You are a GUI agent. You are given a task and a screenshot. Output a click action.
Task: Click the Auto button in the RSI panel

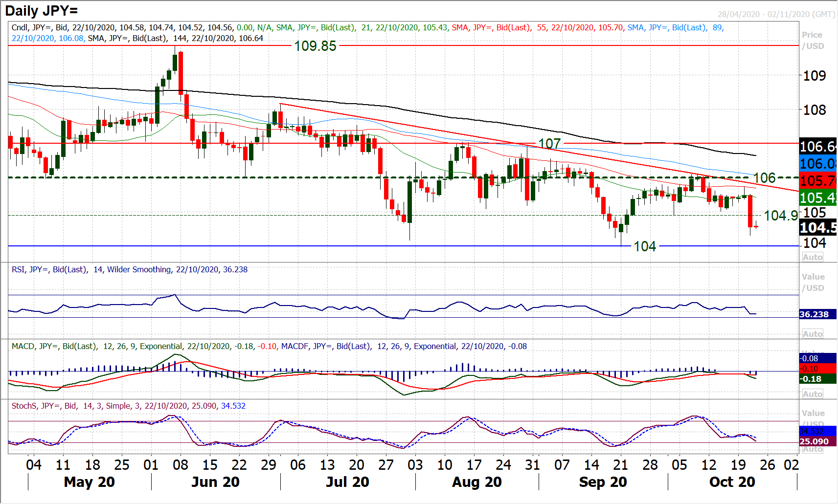[812, 334]
